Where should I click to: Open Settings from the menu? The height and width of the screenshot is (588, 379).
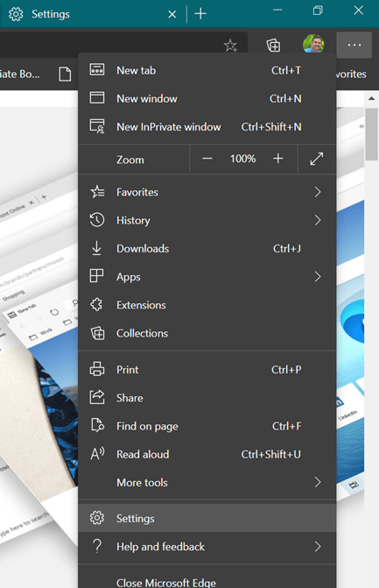pyautogui.click(x=207, y=518)
